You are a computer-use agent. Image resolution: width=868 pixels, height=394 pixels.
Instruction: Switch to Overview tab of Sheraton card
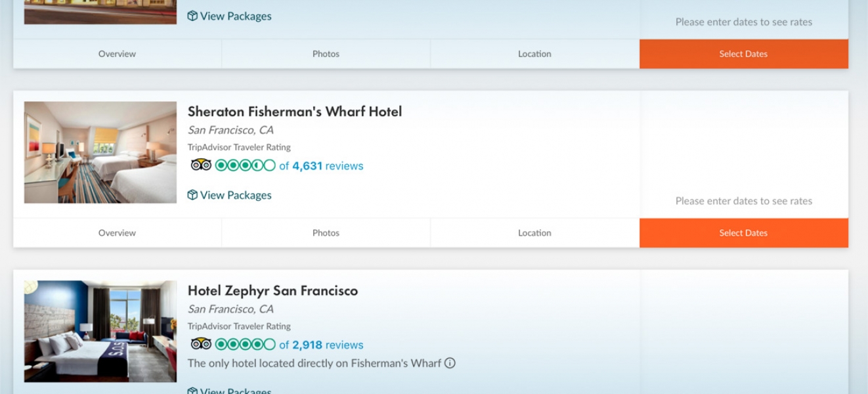pyautogui.click(x=118, y=233)
